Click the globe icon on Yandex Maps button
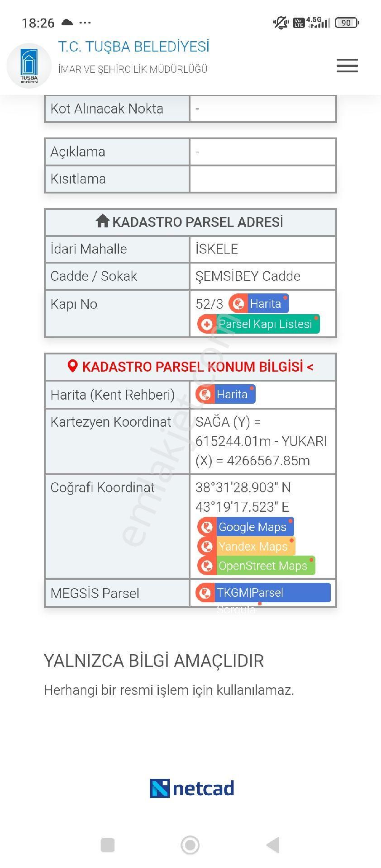Image resolution: width=381 pixels, height=868 pixels. [x=206, y=546]
